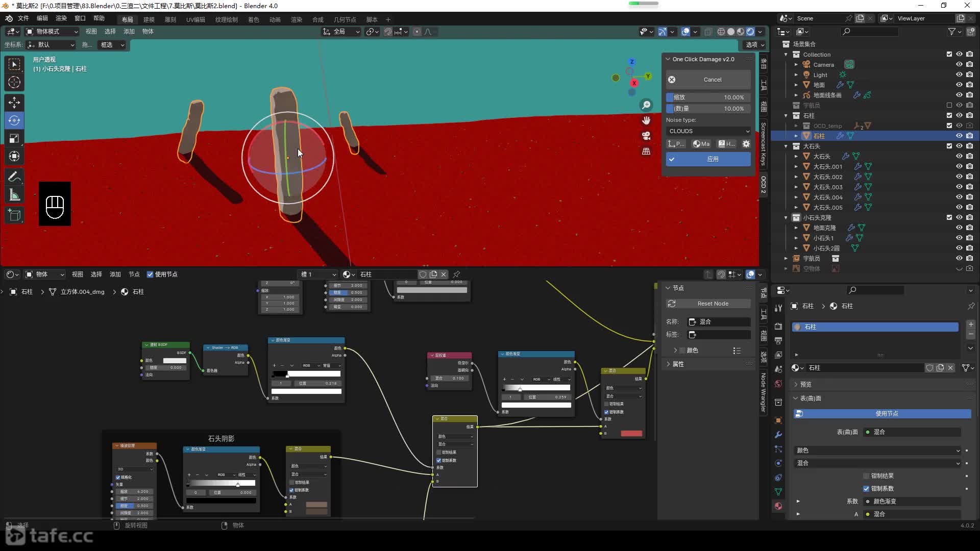Select the Transform tool
The height and width of the screenshot is (551, 980).
[14, 156]
